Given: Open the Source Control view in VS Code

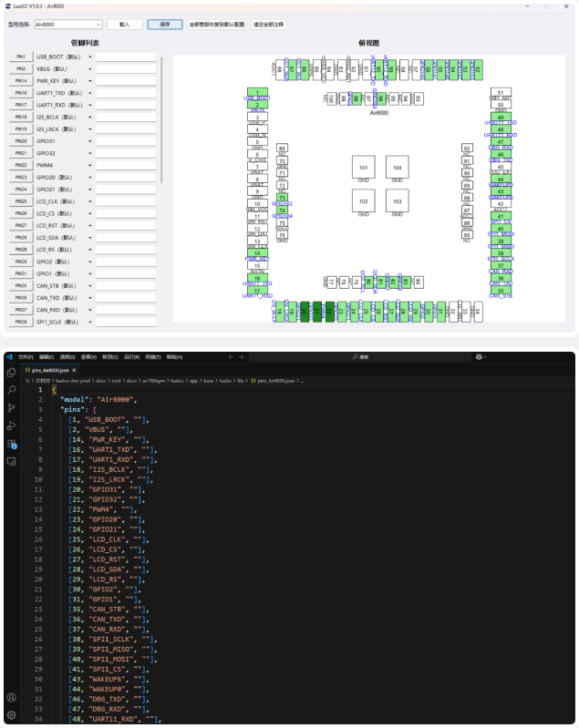Looking at the screenshot, I should click(x=12, y=407).
